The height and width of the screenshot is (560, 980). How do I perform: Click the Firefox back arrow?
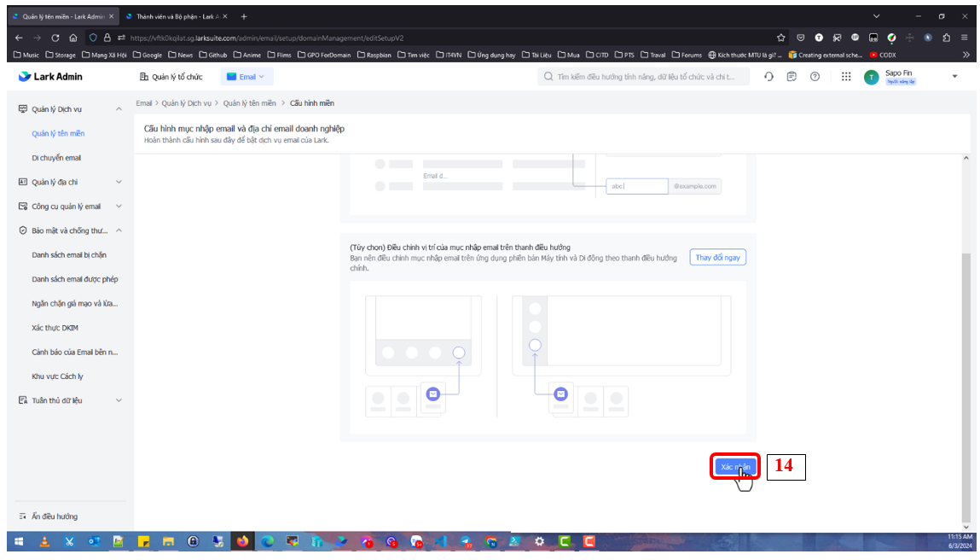pos(19,38)
